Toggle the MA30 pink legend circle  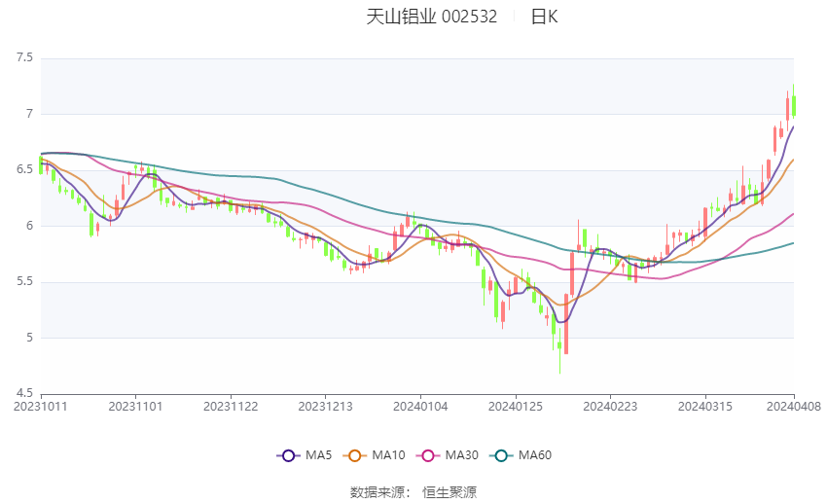pos(428,455)
